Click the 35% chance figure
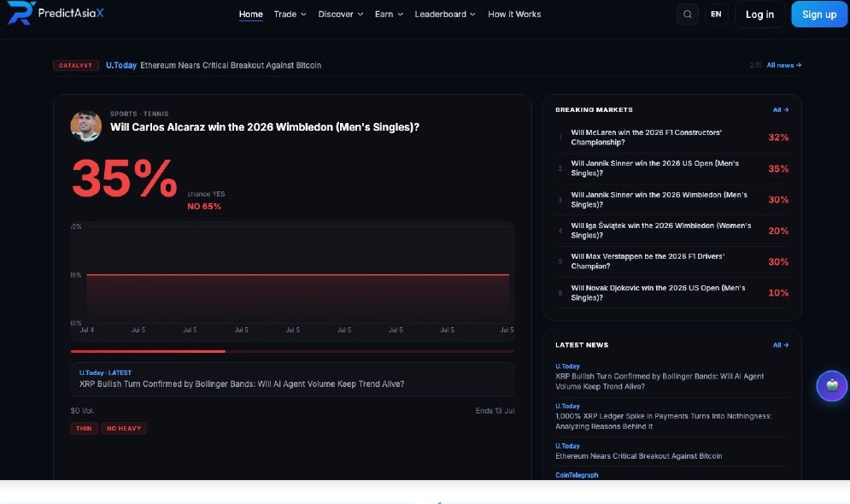The height and width of the screenshot is (504, 850). tap(124, 178)
